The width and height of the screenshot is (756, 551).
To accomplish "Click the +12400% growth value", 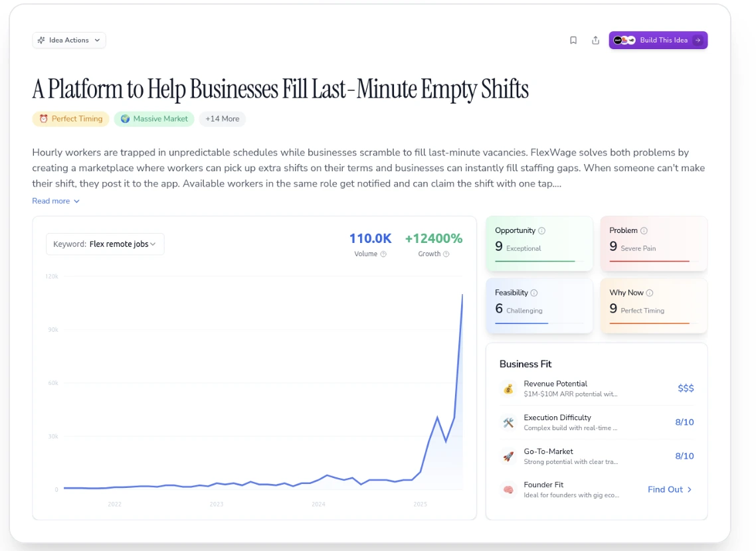I will 433,239.
